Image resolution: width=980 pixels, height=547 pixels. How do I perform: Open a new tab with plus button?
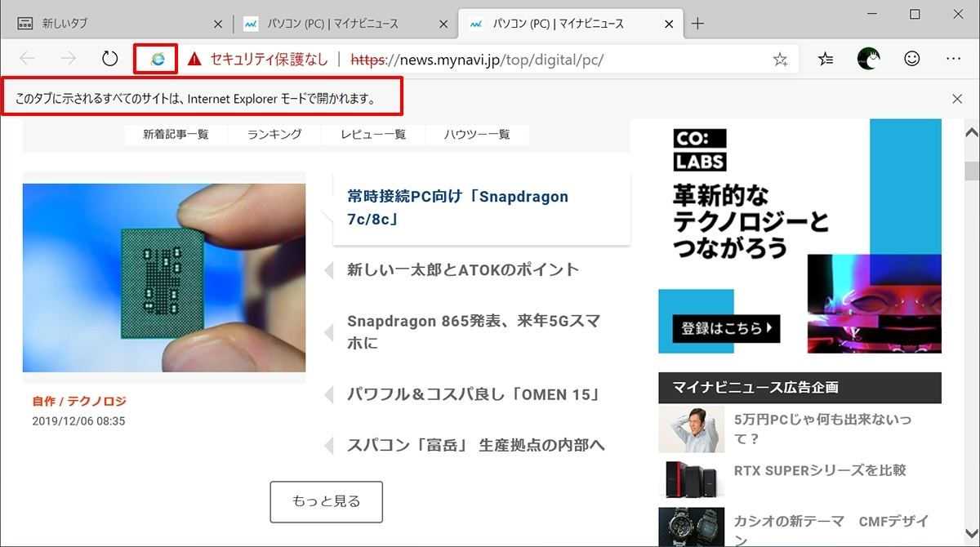(x=697, y=24)
